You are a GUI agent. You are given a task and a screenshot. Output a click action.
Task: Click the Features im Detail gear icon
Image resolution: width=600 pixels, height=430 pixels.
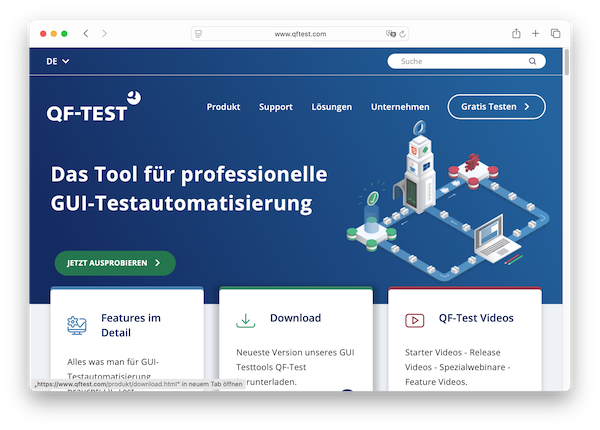[x=77, y=324]
